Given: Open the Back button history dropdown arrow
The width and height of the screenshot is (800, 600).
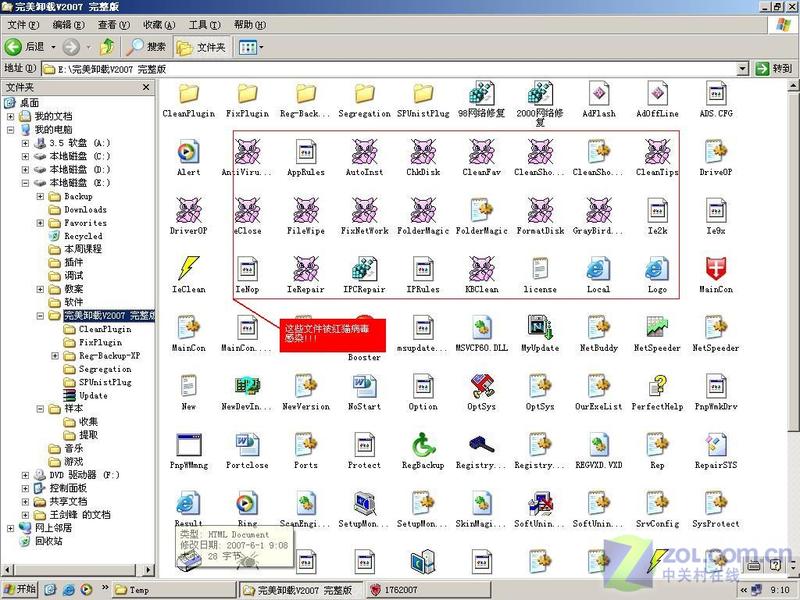Looking at the screenshot, I should coord(53,47).
